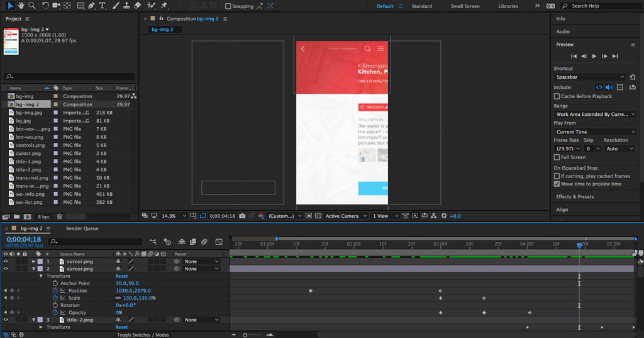
Task: Click the timeline current time 0;00;04;18
Action: [x=24, y=239]
